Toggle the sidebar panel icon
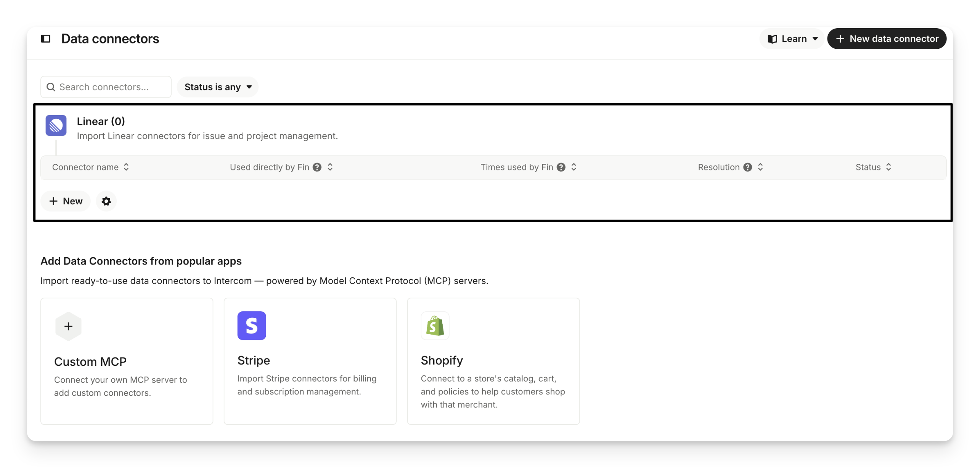This screenshot has height=468, width=980. 46,38
